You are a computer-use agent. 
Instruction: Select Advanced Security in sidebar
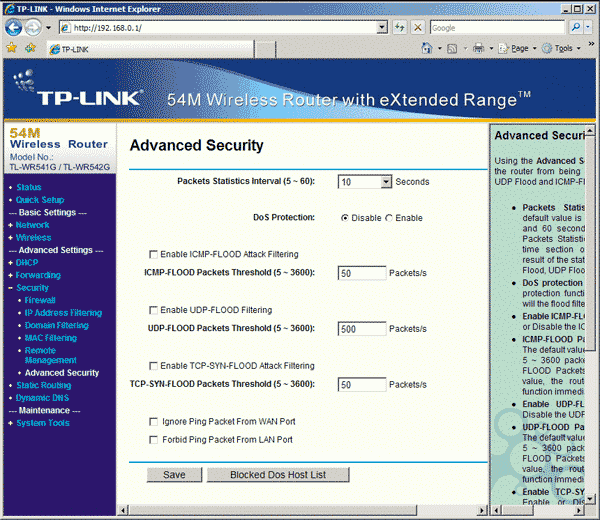click(x=62, y=373)
